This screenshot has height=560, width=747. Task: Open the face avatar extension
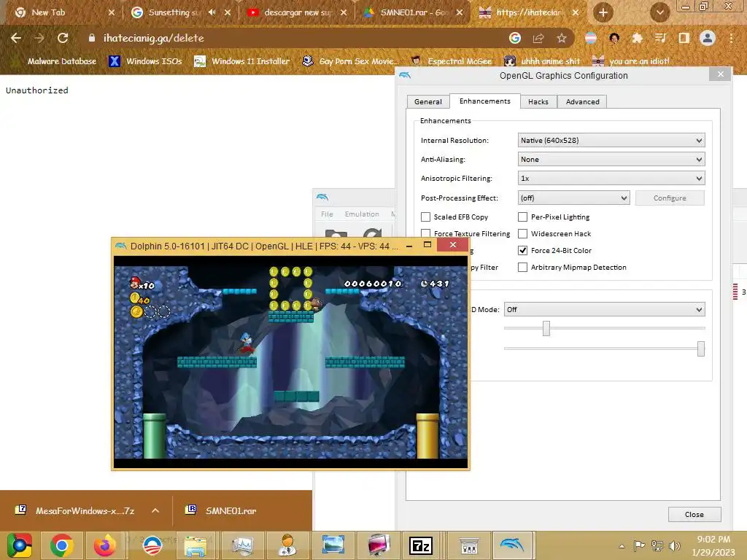(614, 38)
